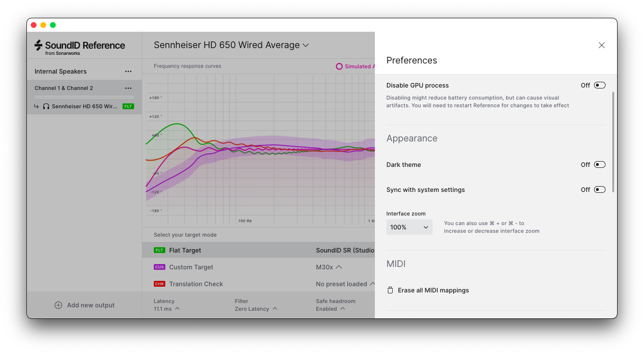644x354 pixels.
Task: Select the Channel 1 & Channel 2 row
Action: click(84, 88)
